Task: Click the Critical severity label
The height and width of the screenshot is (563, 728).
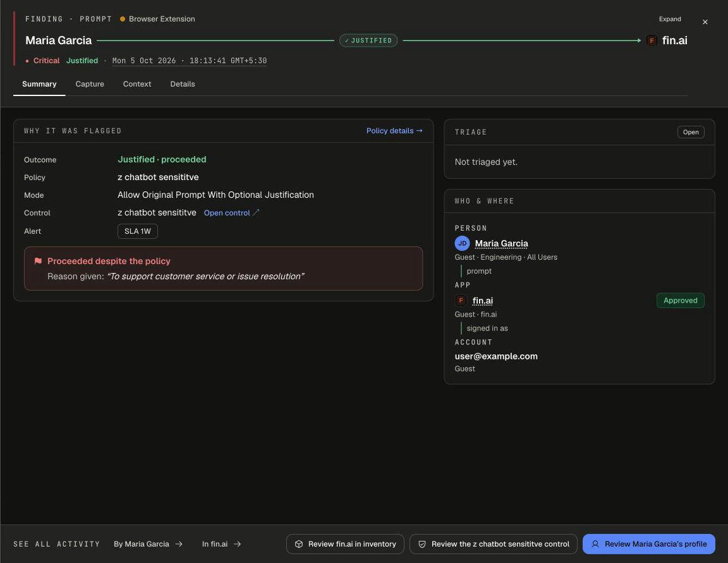Action: pyautogui.click(x=46, y=61)
